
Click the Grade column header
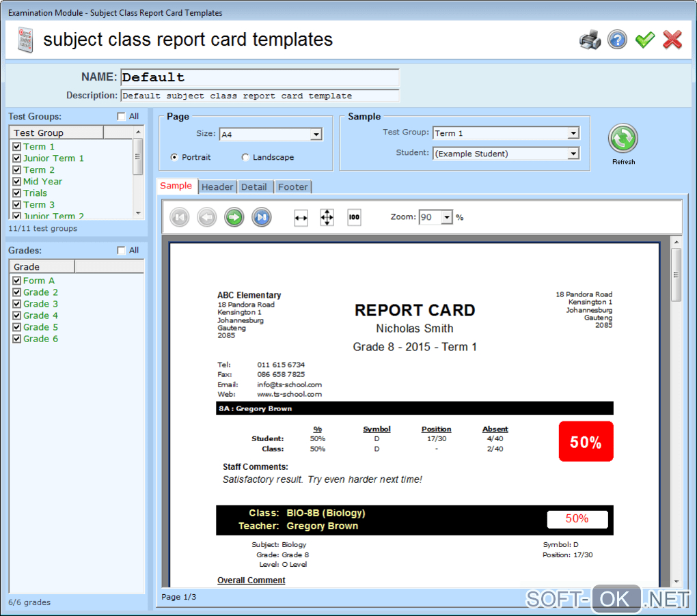[42, 267]
